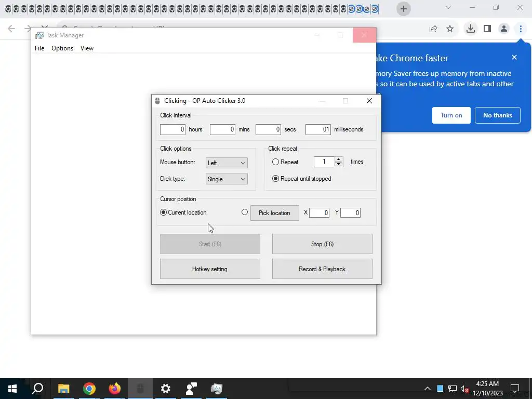Decrease repeat count with down arrow

coord(338,164)
